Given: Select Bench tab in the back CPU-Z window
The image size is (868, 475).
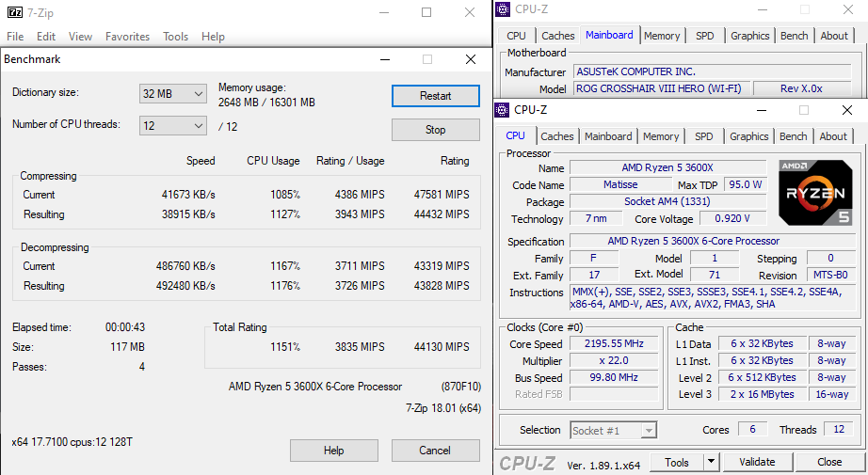Looking at the screenshot, I should point(795,36).
